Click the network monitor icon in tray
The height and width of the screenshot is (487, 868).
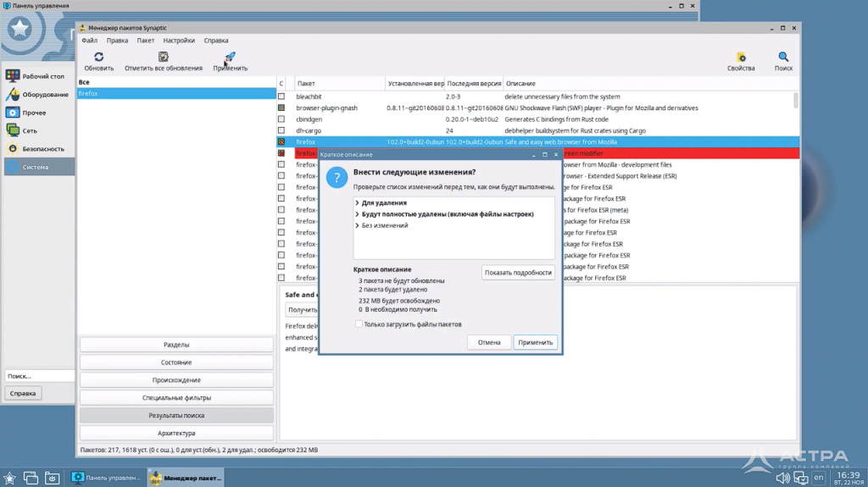(x=800, y=478)
